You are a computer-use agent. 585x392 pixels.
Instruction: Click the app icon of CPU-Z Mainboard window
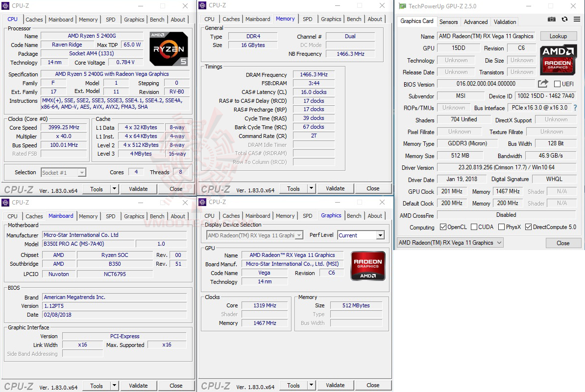click(x=5, y=202)
